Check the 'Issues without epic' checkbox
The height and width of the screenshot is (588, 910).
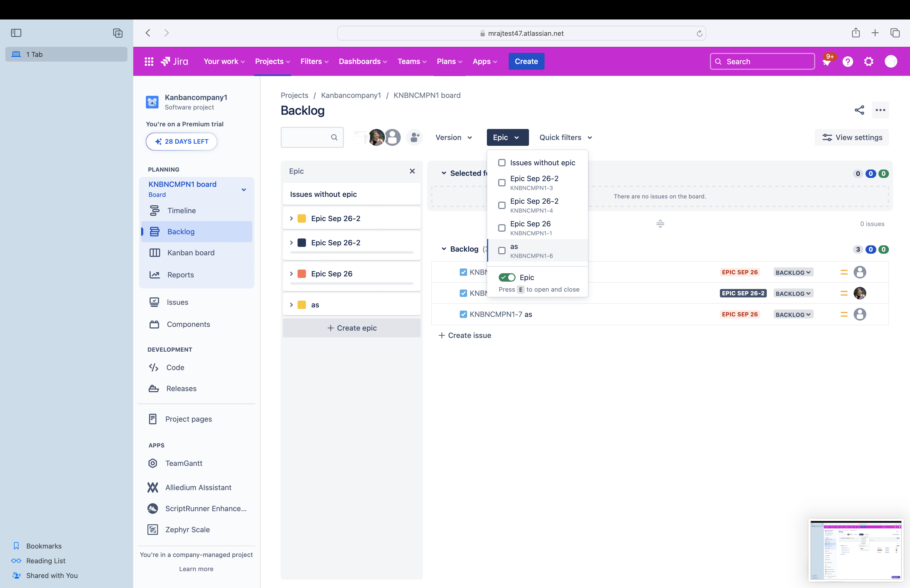click(502, 163)
